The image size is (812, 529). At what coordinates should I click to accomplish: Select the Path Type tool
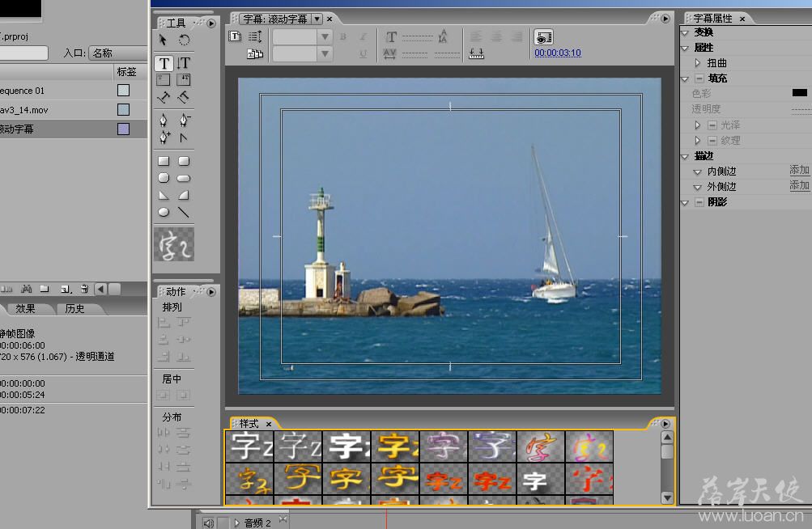(163, 97)
